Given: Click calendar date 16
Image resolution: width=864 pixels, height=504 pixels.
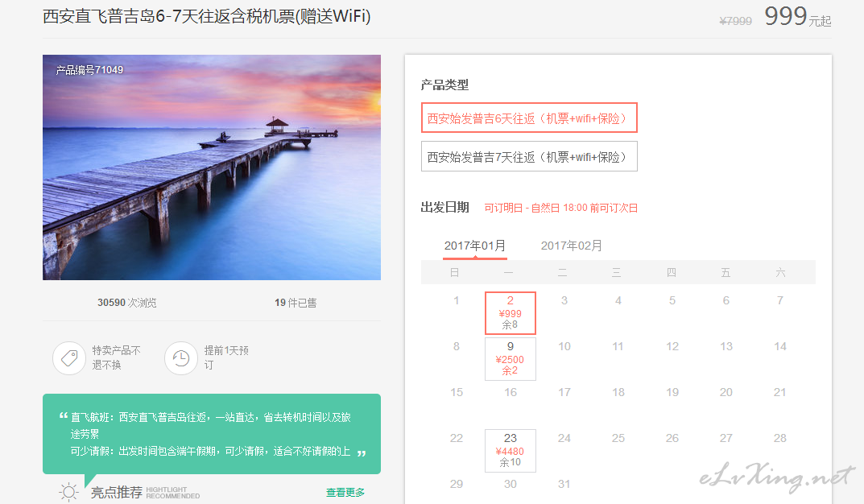Looking at the screenshot, I should (x=511, y=392).
